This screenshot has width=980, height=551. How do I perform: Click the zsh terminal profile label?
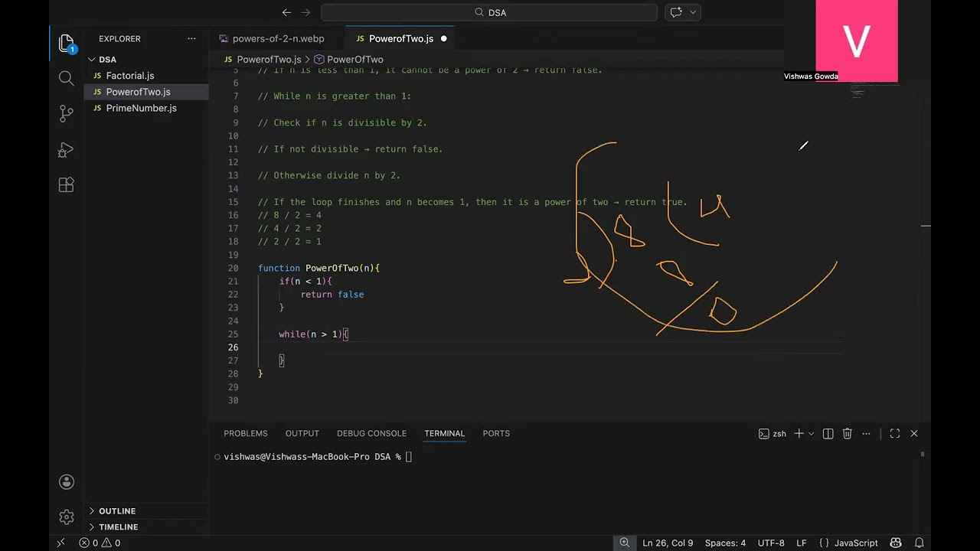(x=773, y=433)
